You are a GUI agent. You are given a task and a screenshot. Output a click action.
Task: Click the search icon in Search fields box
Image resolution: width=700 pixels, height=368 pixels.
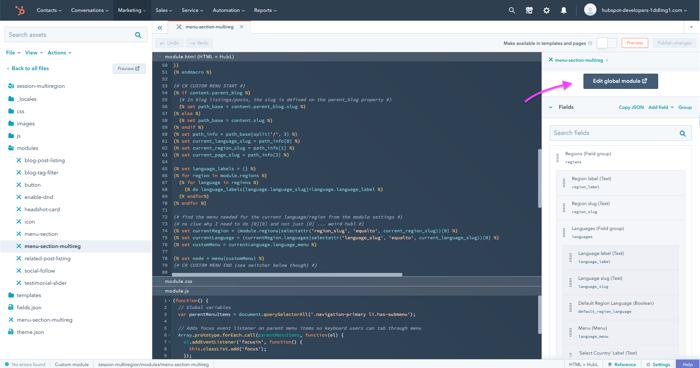[683, 133]
